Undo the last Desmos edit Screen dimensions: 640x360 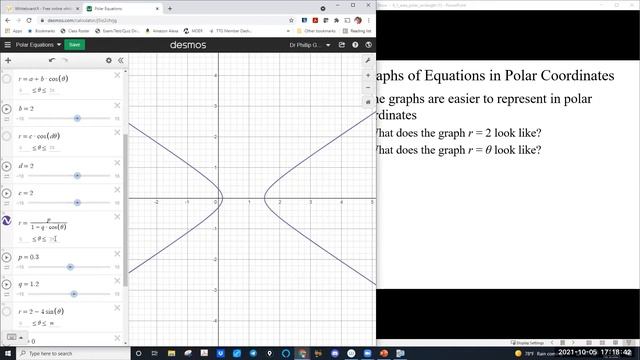click(x=51, y=60)
